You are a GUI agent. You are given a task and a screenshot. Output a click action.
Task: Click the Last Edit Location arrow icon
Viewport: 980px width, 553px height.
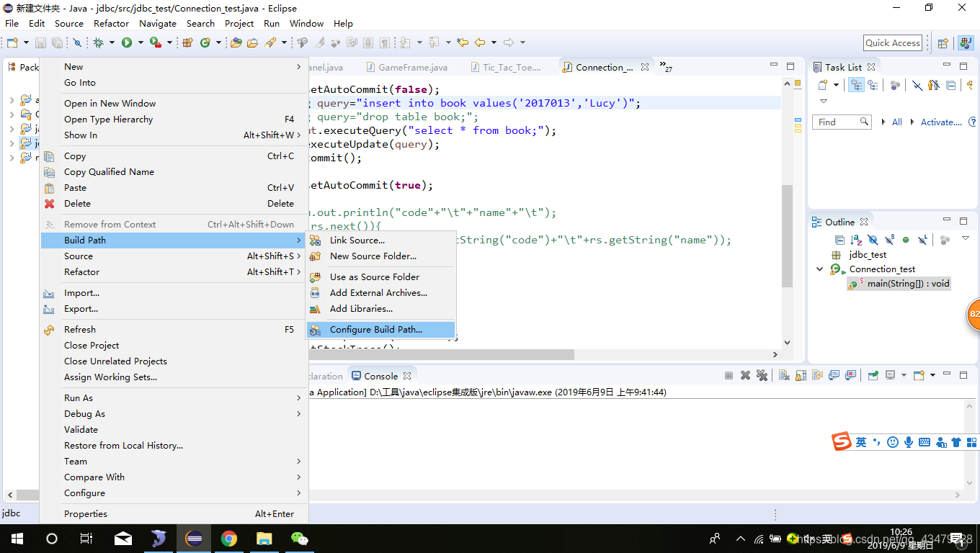click(463, 43)
